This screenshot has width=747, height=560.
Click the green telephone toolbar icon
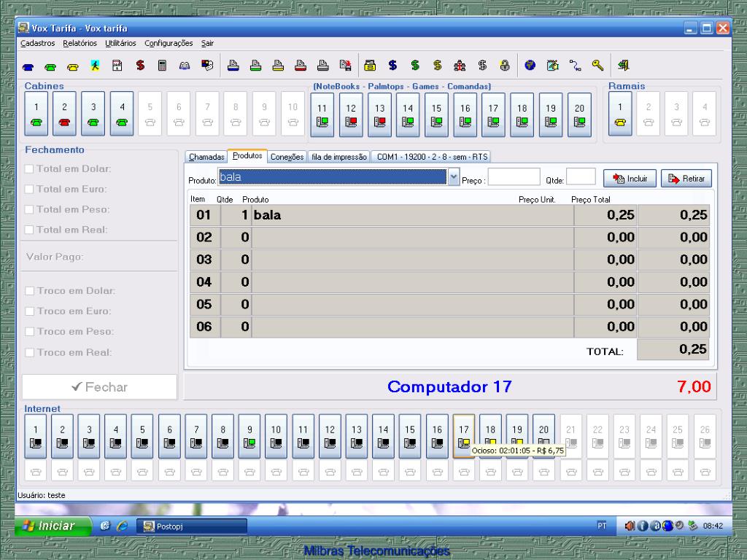coord(50,66)
